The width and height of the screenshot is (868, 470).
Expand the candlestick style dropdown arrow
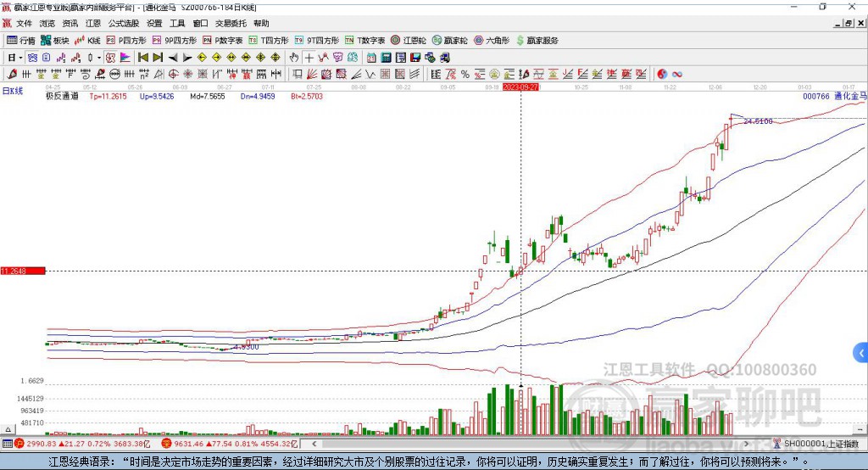[98, 58]
